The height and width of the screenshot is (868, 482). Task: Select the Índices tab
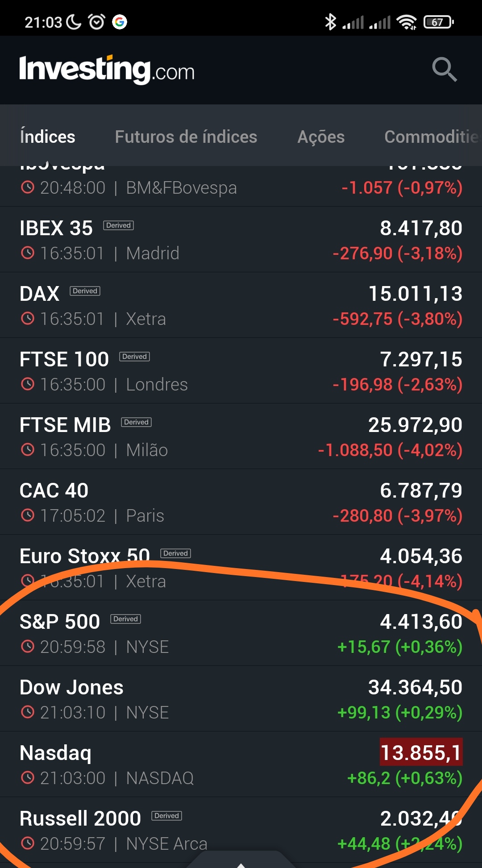(x=48, y=137)
